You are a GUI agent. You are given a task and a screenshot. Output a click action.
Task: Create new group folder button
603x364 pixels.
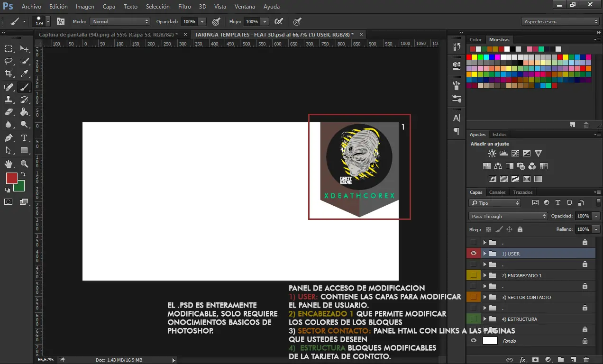(x=561, y=360)
